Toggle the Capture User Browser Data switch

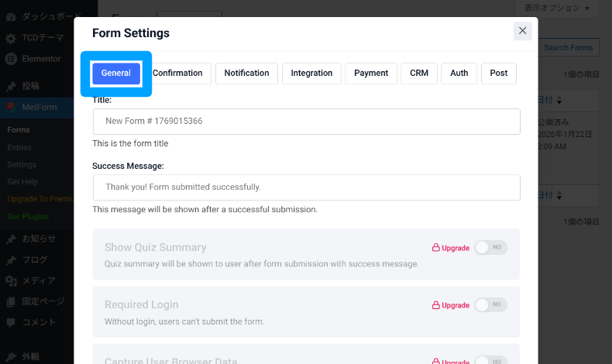point(490,360)
